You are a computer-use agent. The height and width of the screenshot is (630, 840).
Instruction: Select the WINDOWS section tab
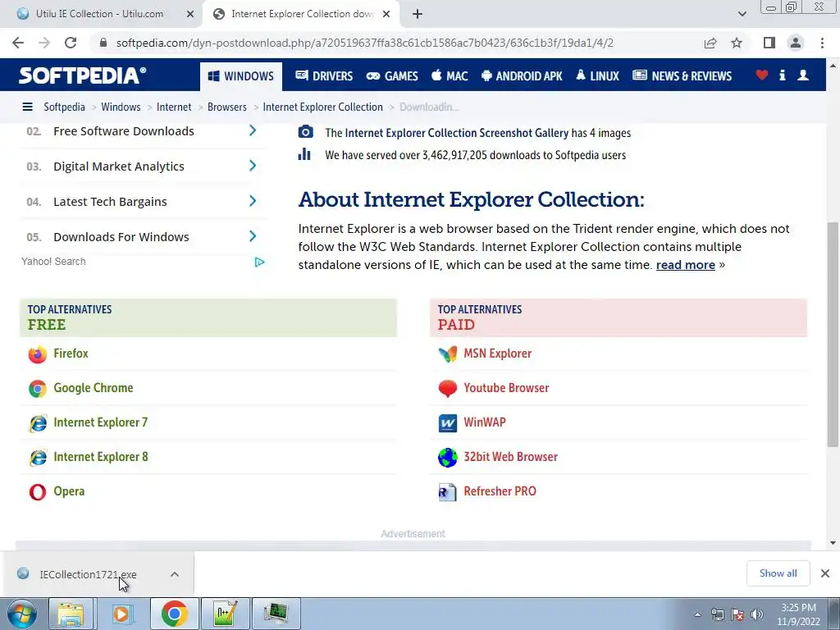click(241, 76)
